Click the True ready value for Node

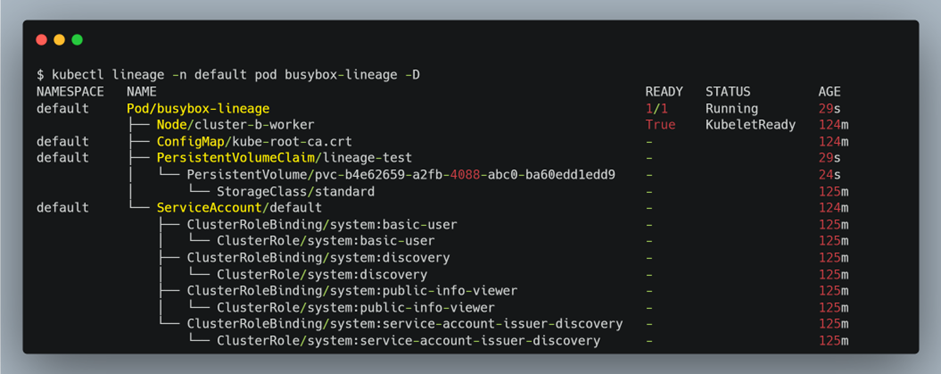click(x=660, y=125)
